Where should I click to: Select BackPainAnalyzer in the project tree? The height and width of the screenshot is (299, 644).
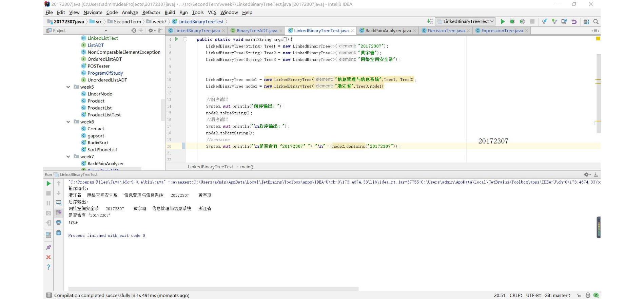click(x=105, y=164)
